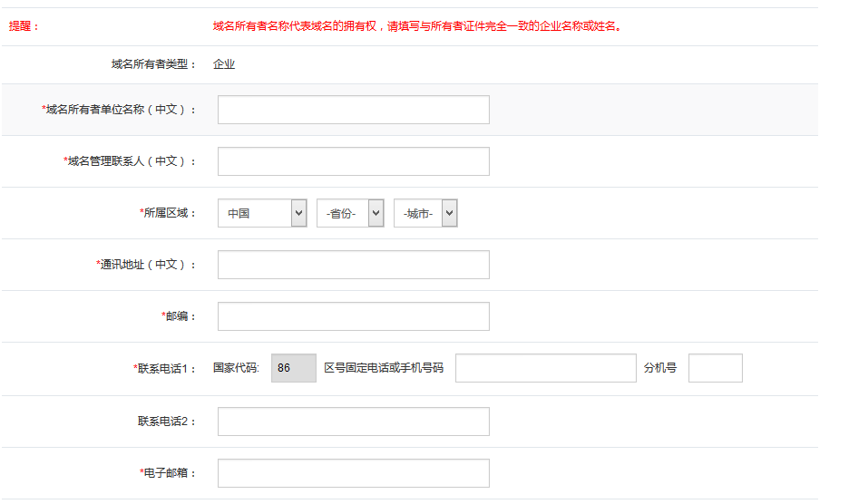Click the country code box showing 86
The image size is (849, 504).
(293, 368)
